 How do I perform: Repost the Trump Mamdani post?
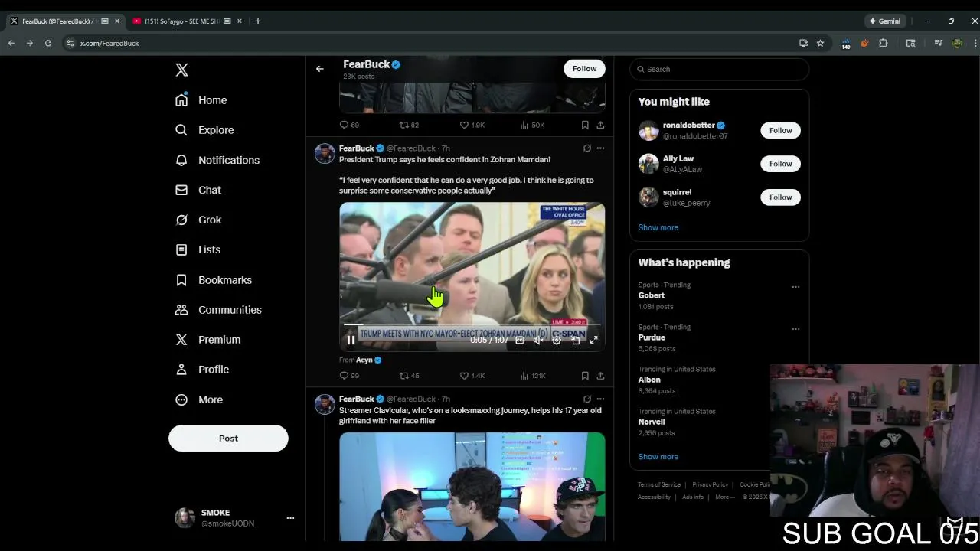point(409,376)
